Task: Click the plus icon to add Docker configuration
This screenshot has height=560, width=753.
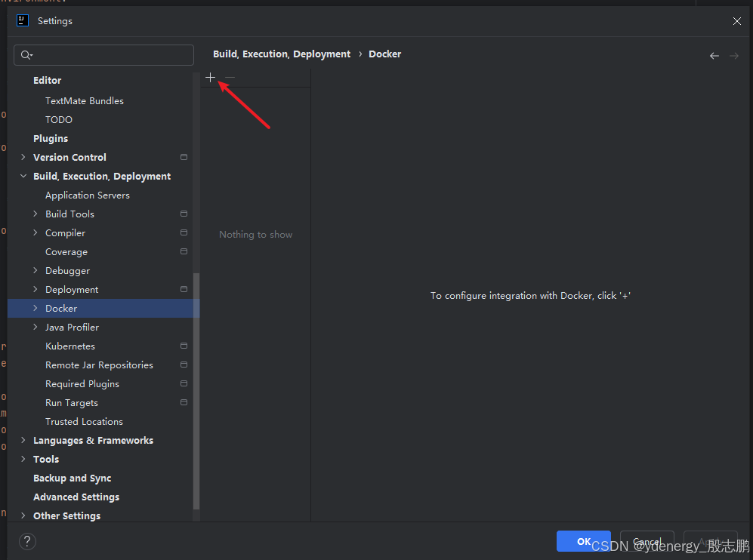Action: click(210, 77)
